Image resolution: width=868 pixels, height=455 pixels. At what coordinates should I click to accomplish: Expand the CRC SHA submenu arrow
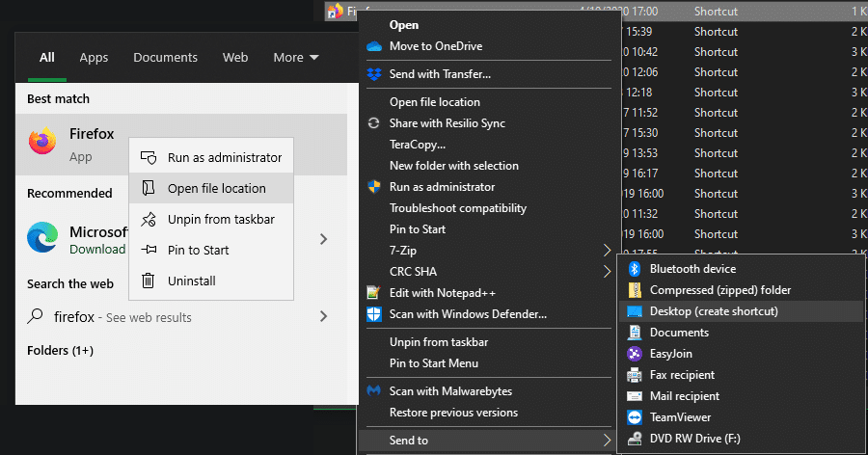click(607, 272)
